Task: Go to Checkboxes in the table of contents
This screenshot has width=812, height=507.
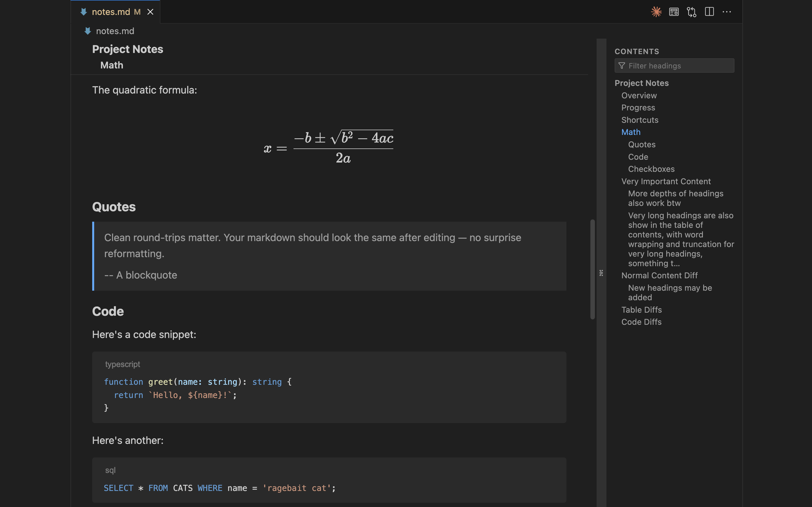Action: pos(651,169)
